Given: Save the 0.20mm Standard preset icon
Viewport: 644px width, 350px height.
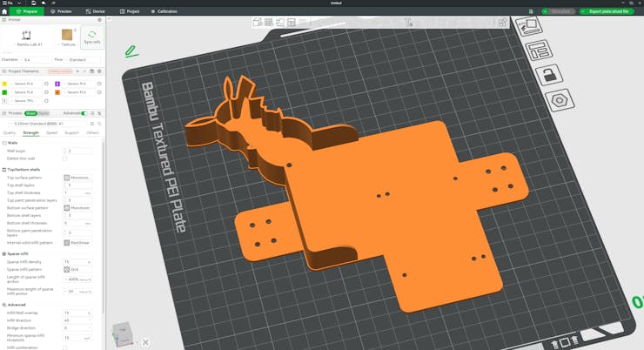Looking at the screenshot, I should [92, 124].
